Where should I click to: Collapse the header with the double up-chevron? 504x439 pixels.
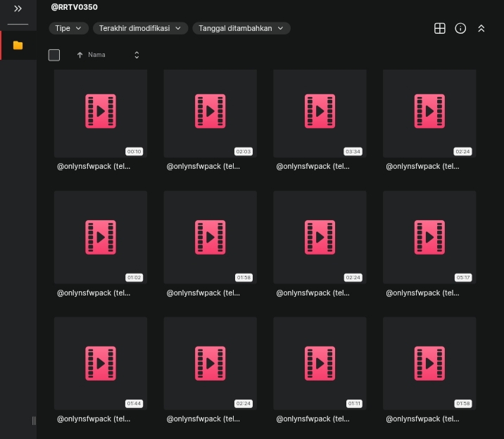coord(481,28)
